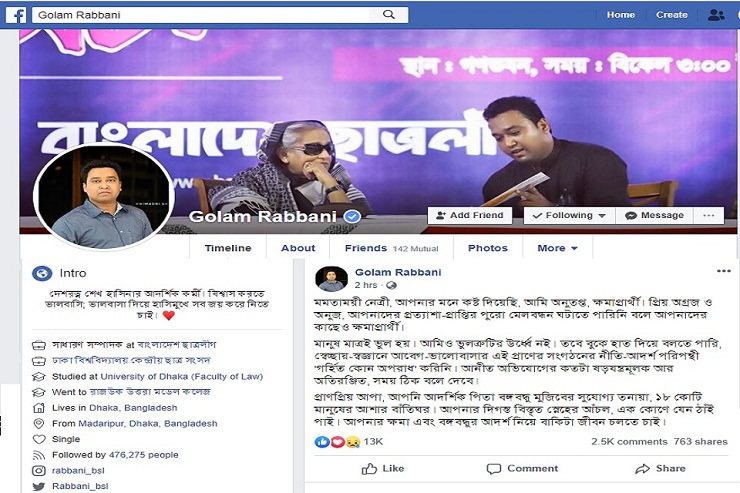Open the post options three-dot menu
740x493 pixels.
(723, 271)
